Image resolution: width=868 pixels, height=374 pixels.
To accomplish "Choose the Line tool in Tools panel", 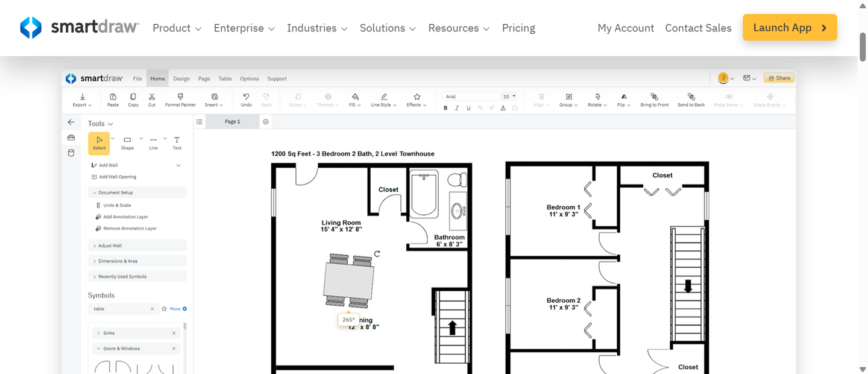I will (x=153, y=143).
